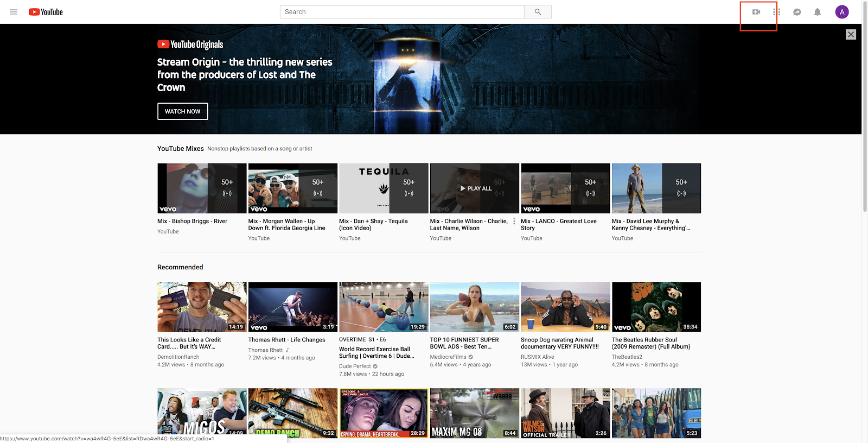Click the Stream Origin banner headline
Image resolution: width=868 pixels, height=443 pixels.
(245, 75)
